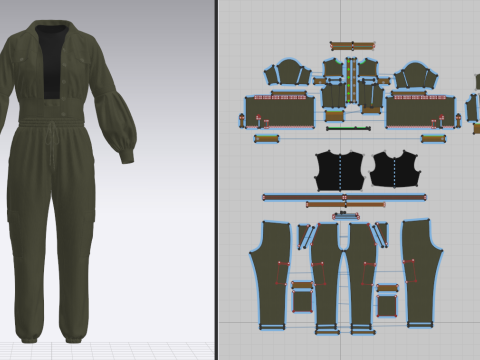Screen dimensions: 480x360
Task: Select the right sleeve cap pattern piece
Action: point(416,75)
